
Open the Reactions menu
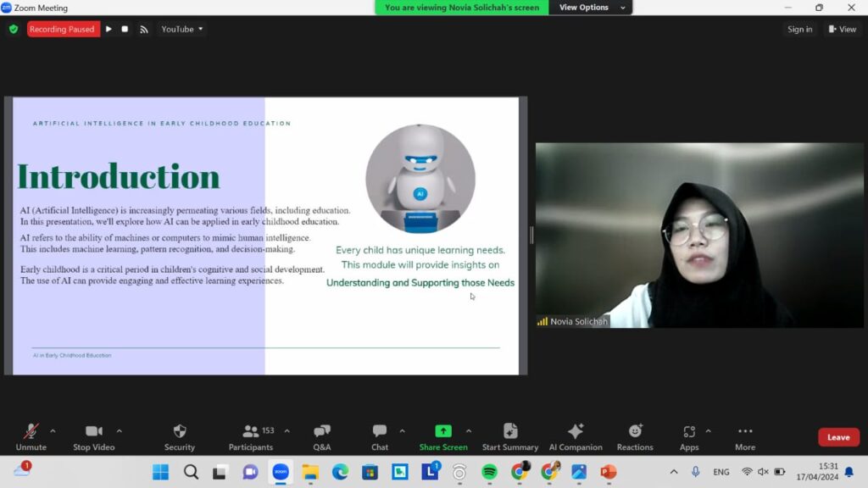coord(635,431)
